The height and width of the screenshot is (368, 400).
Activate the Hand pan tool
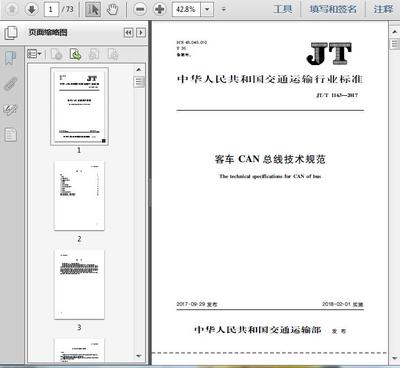(x=112, y=9)
